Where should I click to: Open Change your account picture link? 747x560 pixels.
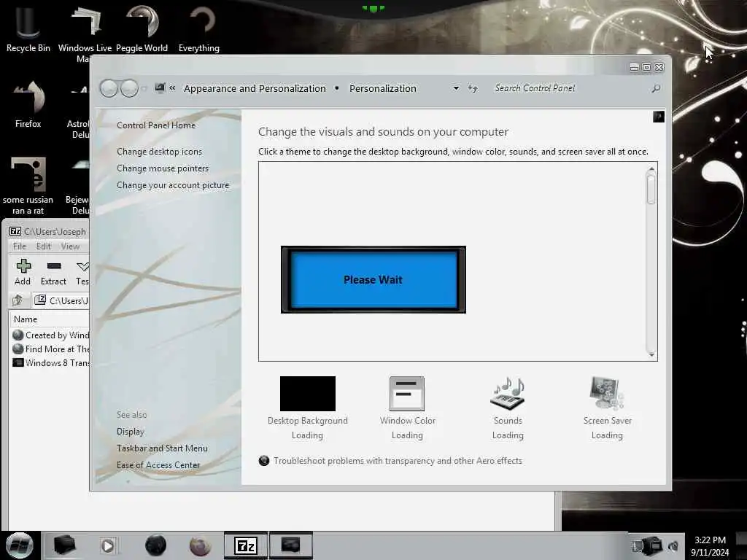172,185
